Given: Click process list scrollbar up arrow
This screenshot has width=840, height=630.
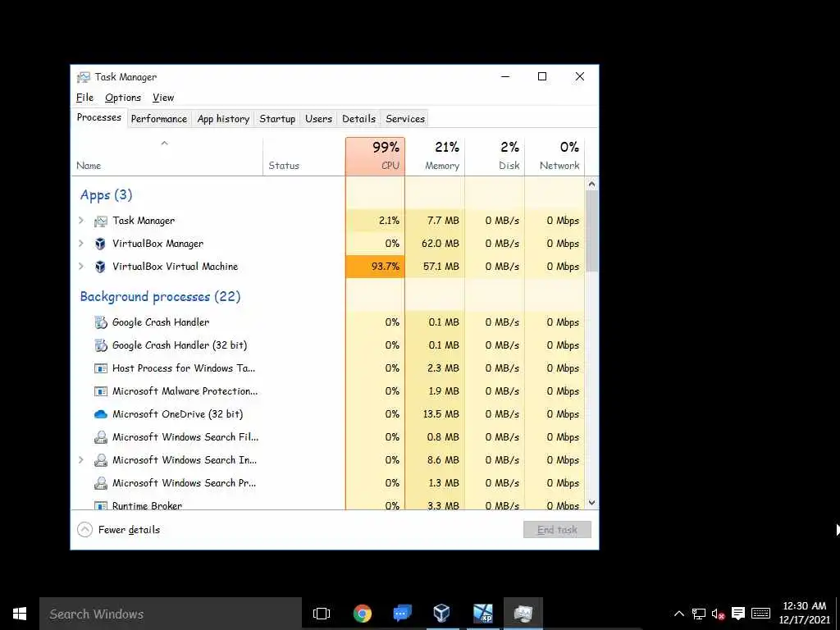Looking at the screenshot, I should 591,185.
